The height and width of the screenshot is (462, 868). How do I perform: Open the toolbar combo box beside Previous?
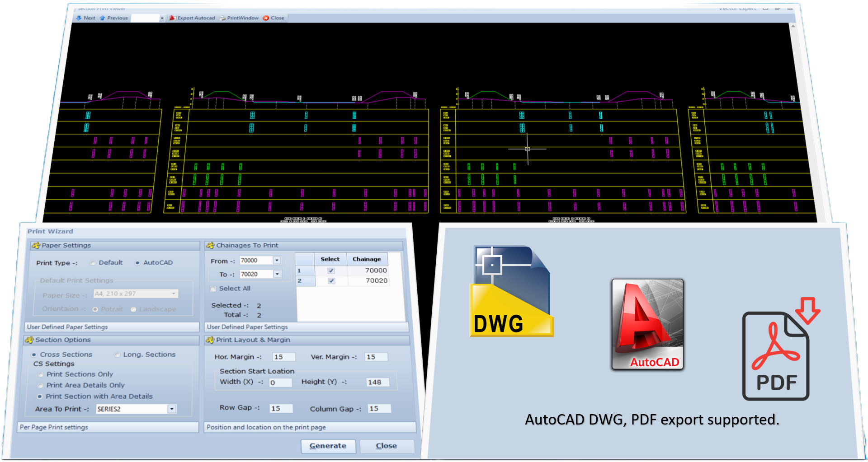161,18
